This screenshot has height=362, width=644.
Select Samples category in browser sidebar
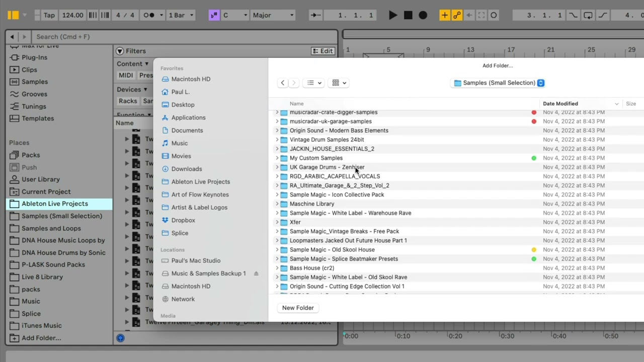click(35, 82)
